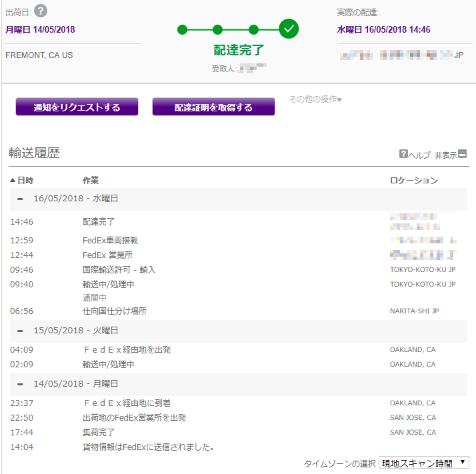
Task: Open the timezone 現地スキャン時間 dropdown
Action: pyautogui.click(x=423, y=463)
